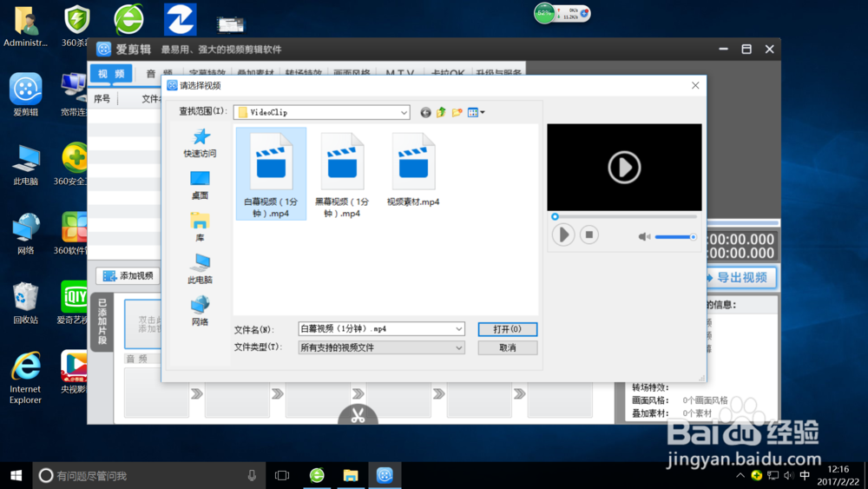This screenshot has height=489, width=868.
Task: Click the small preview play button
Action: pyautogui.click(x=563, y=235)
